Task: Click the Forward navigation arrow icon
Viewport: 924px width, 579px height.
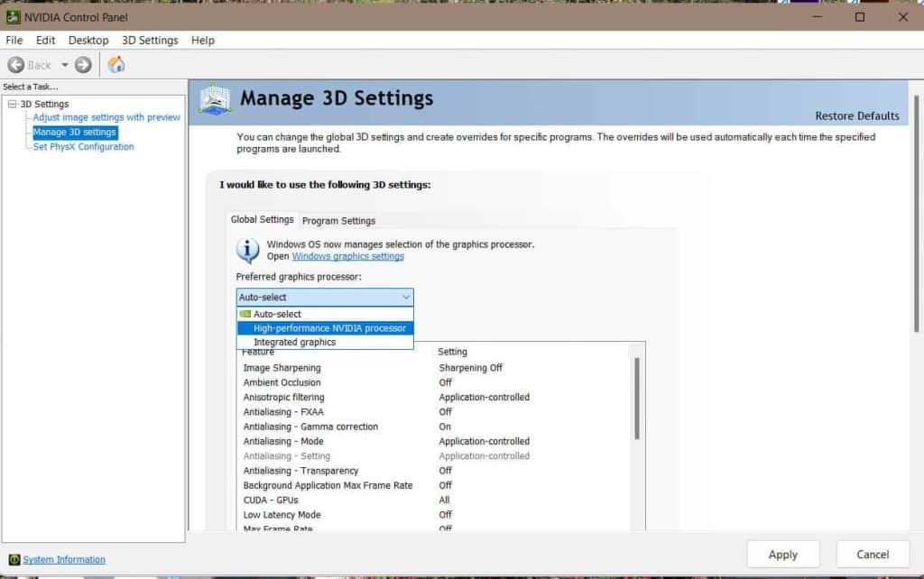Action: 81,64
